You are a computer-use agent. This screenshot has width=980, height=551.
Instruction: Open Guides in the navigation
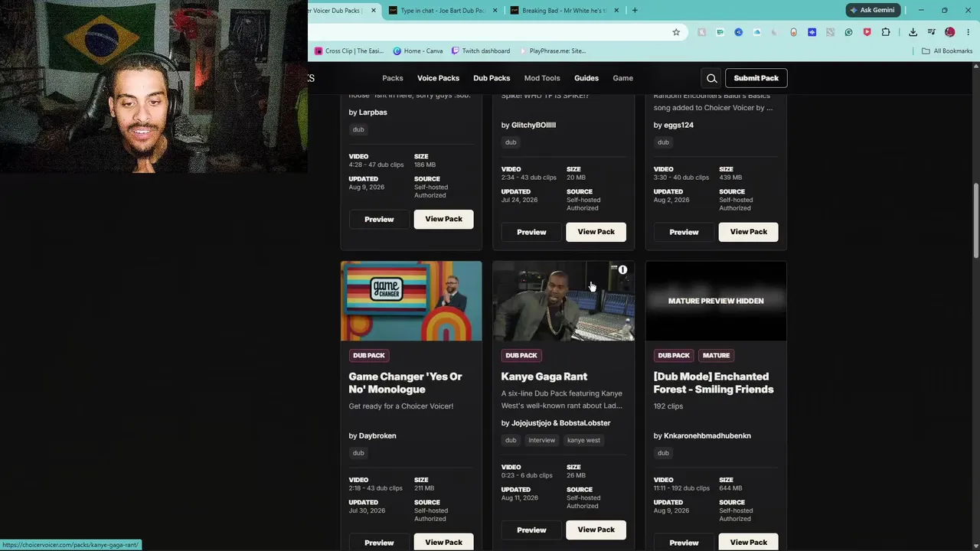(x=586, y=78)
